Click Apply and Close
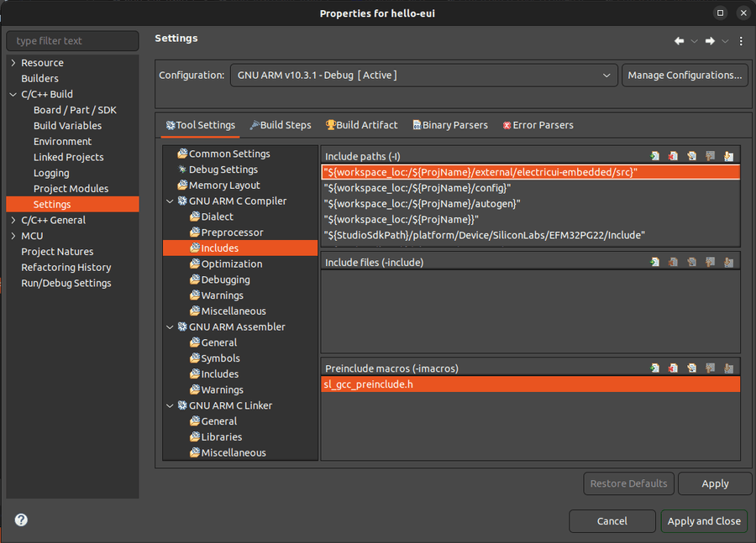The width and height of the screenshot is (756, 543). coord(704,520)
